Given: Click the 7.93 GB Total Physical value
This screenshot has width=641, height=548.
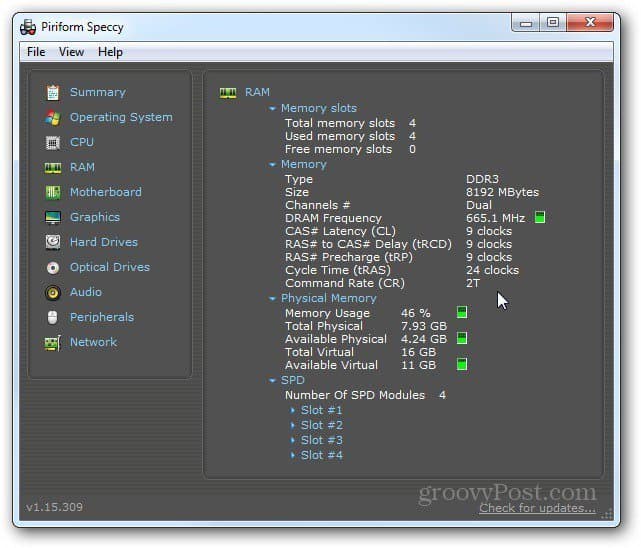Looking at the screenshot, I should (424, 326).
